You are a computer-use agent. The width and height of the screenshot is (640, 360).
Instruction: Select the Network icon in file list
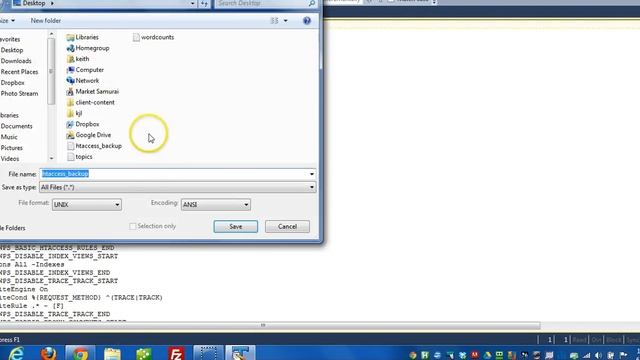coord(70,81)
